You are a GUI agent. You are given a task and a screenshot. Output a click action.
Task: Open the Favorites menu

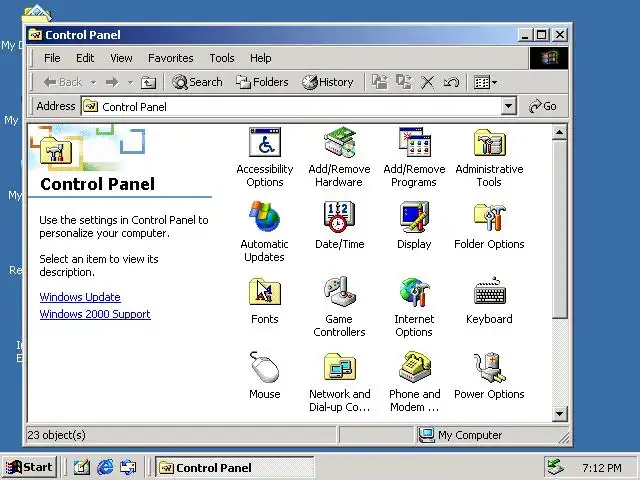pos(171,58)
